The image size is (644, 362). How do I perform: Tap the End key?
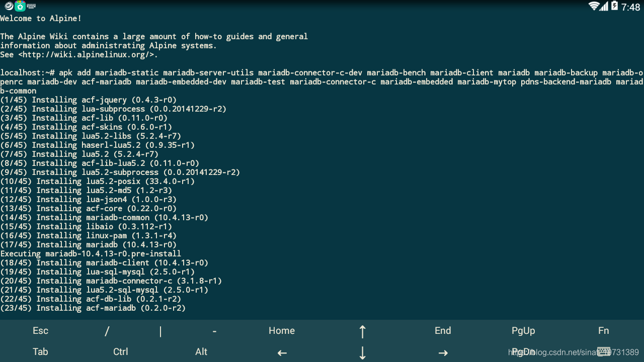[x=443, y=330]
